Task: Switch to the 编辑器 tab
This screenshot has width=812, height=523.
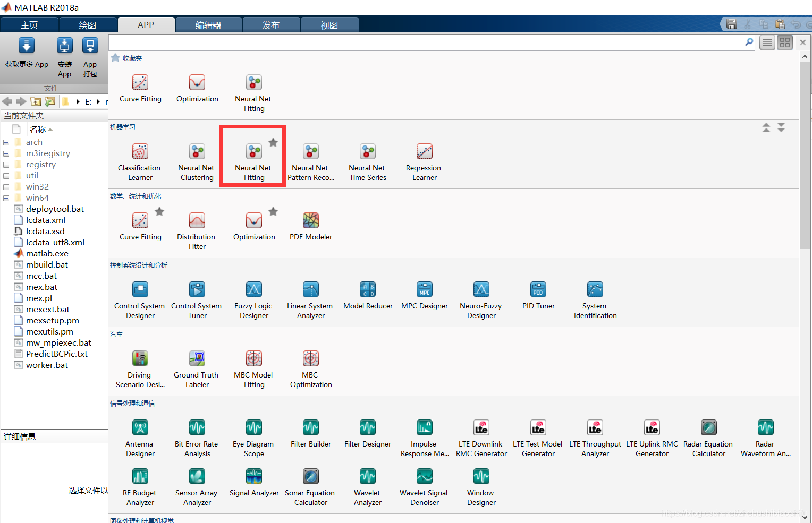Action: click(x=209, y=25)
